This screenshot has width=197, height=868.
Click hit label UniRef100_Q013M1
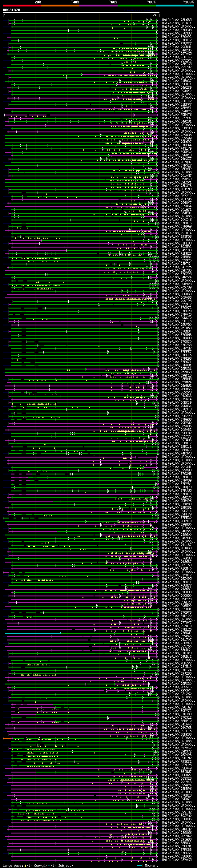177,467
